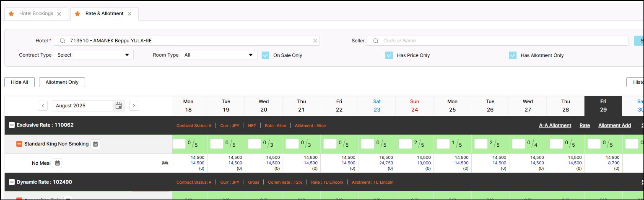Screen dimensions: 644x200
Task: Go to previous month with left arrow
Action: pos(43,106)
